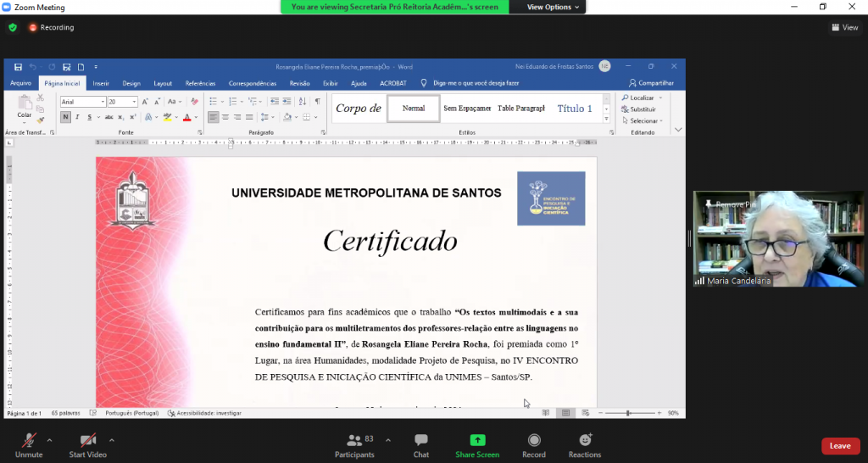Click the decrease indent icon
The width and height of the screenshot is (868, 463).
pos(275,102)
